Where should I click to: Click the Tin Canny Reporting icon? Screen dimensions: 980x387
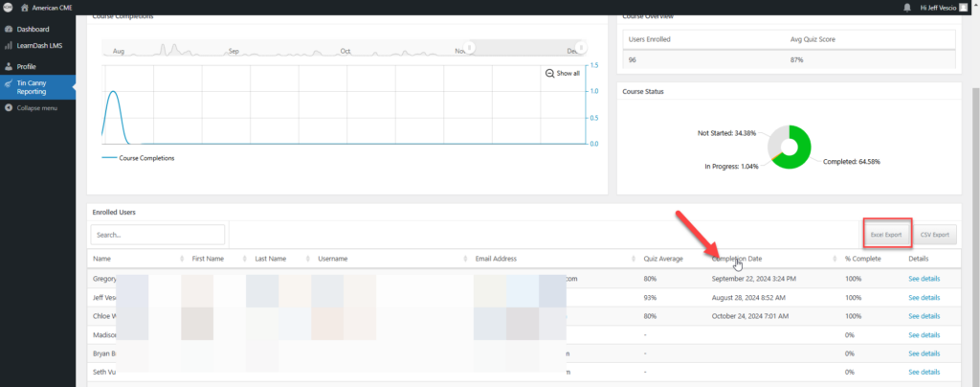tap(8, 83)
